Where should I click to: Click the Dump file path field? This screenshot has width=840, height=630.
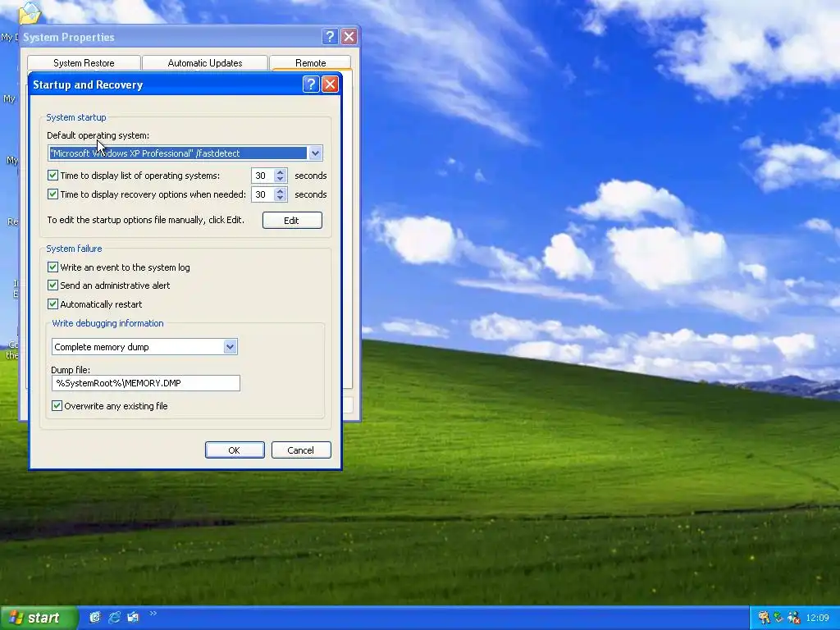[146, 383]
